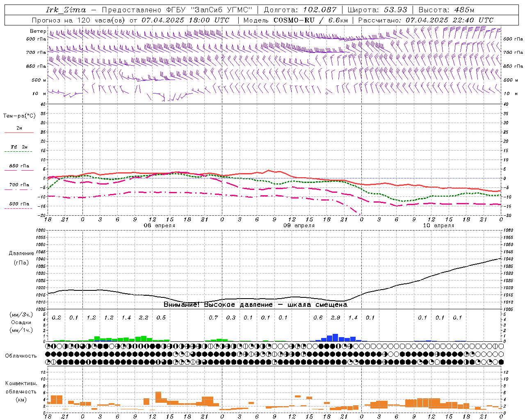Click the '(гПа)' unit label under Давление
Viewport: 525px width, 420px height.
pos(21,263)
